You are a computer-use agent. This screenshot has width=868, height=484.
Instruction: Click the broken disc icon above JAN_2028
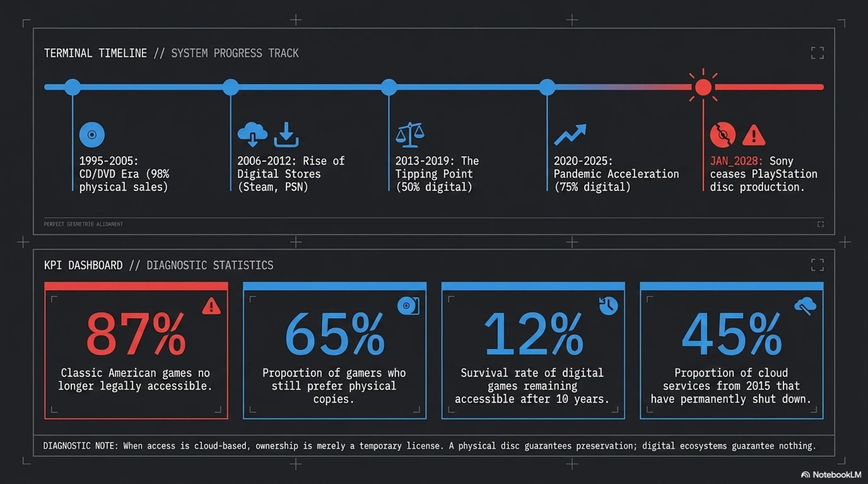tap(723, 135)
